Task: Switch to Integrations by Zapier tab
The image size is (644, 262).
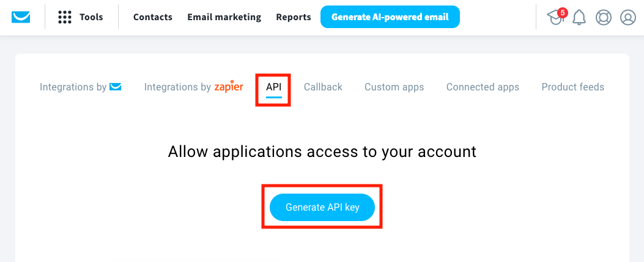Action: (x=193, y=87)
